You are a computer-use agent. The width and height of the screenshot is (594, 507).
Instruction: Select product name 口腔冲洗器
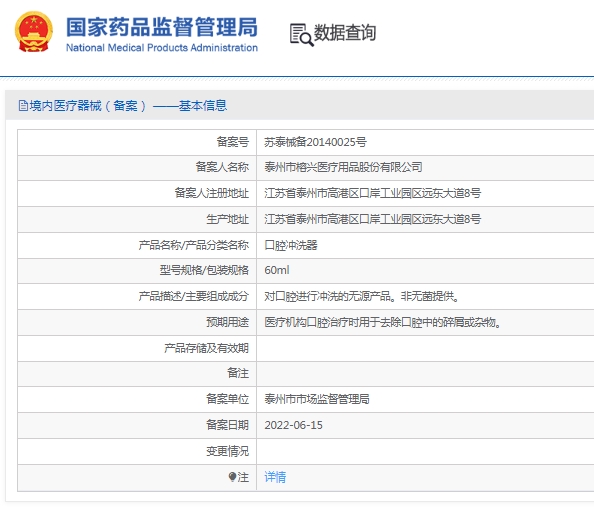pyautogui.click(x=291, y=245)
